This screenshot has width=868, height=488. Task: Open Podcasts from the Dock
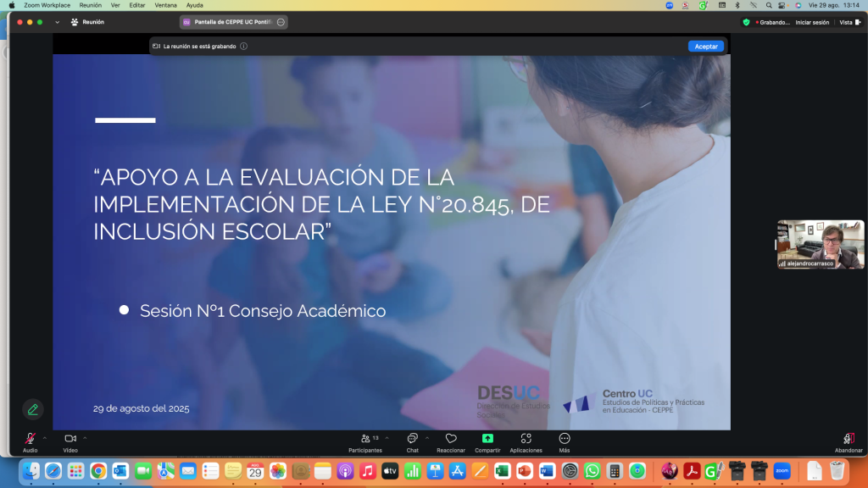click(345, 471)
